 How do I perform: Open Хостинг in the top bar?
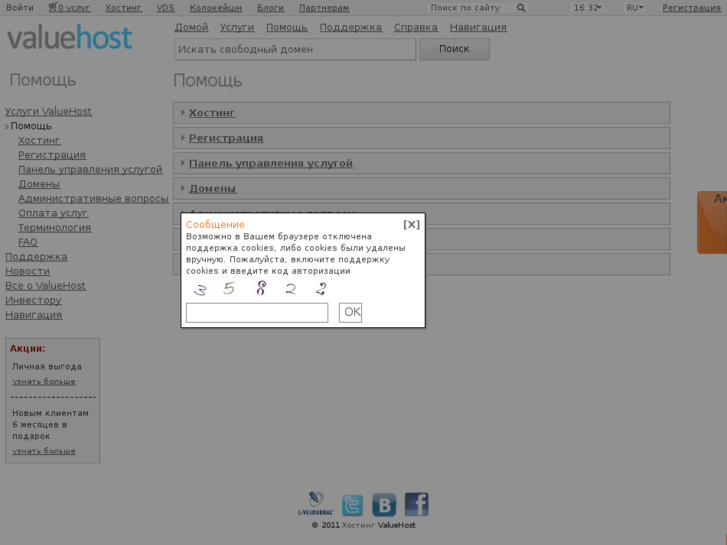click(x=123, y=8)
